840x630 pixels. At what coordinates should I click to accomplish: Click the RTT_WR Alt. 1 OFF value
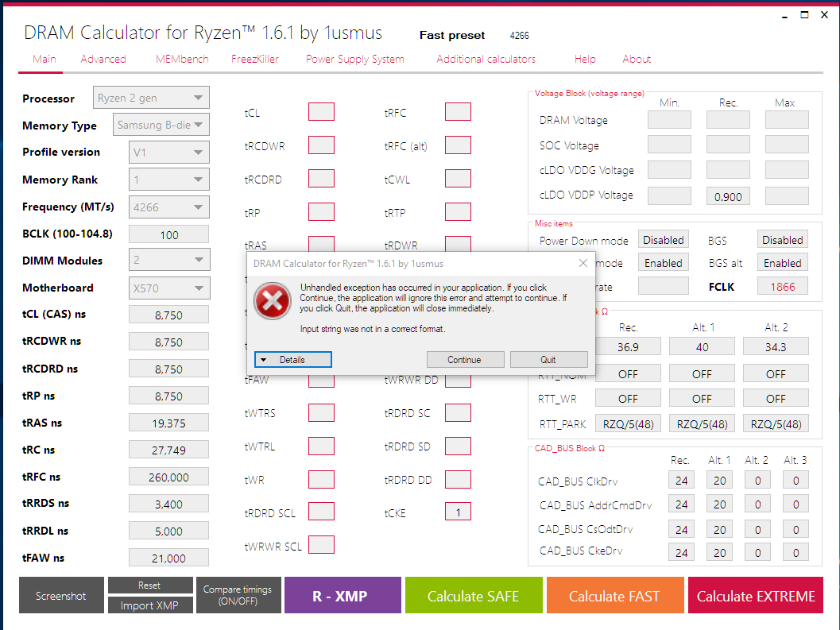702,398
